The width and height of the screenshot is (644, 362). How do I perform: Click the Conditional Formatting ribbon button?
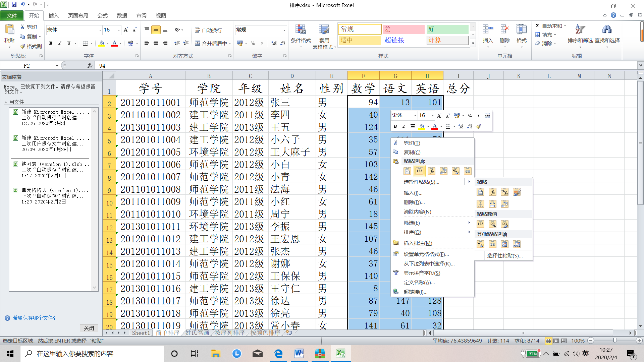coord(301,37)
